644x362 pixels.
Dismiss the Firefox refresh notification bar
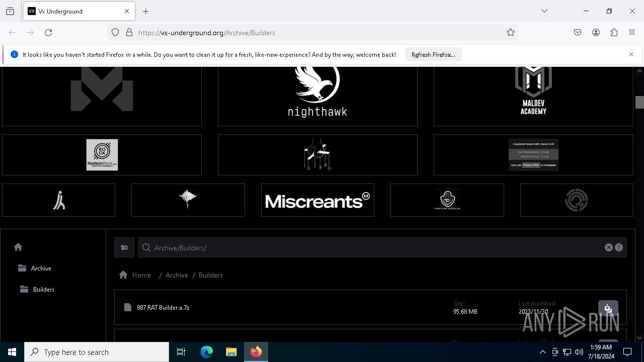coord(631,54)
